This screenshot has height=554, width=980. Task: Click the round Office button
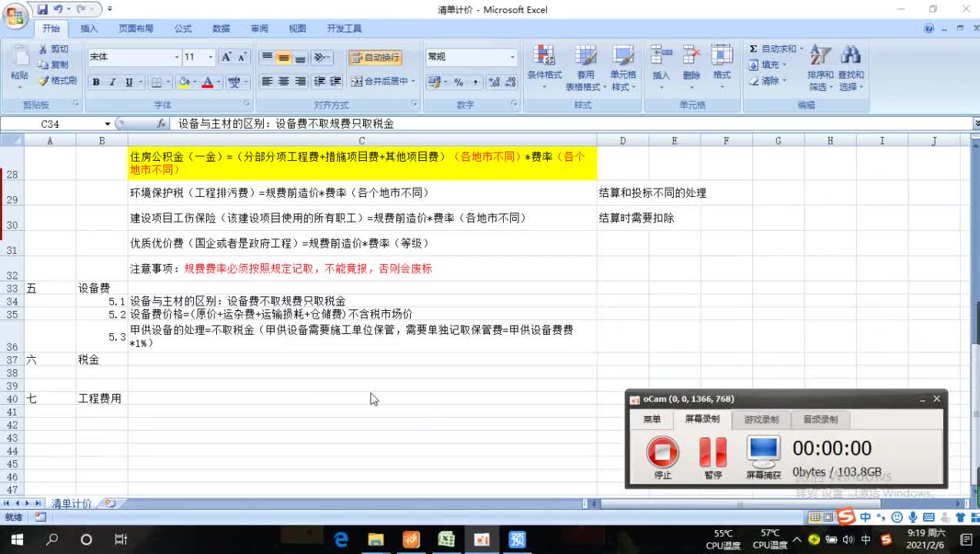[15, 15]
